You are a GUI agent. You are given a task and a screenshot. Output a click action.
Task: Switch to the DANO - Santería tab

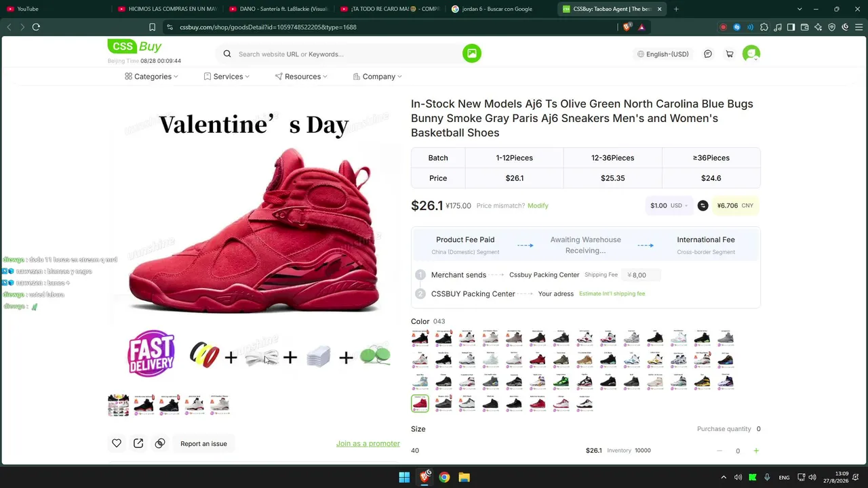[278, 9]
